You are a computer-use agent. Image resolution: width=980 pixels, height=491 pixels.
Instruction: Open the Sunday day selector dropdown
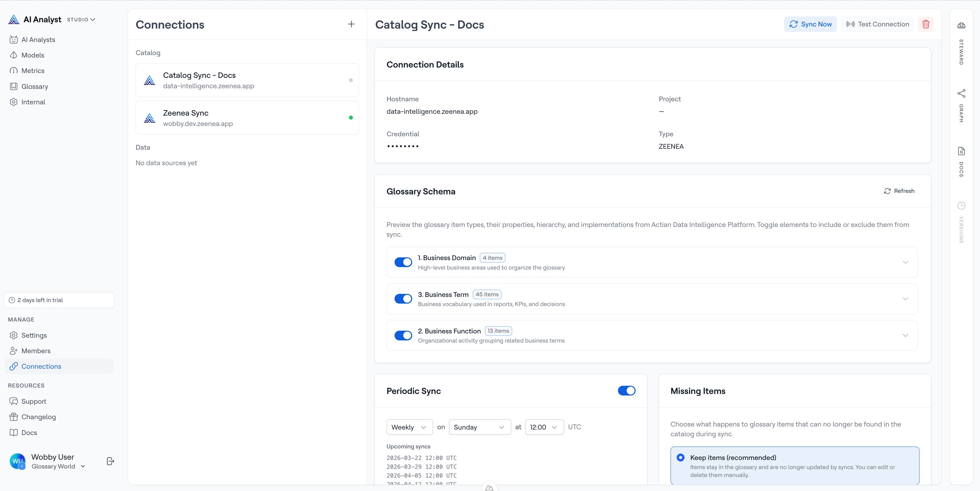click(479, 427)
